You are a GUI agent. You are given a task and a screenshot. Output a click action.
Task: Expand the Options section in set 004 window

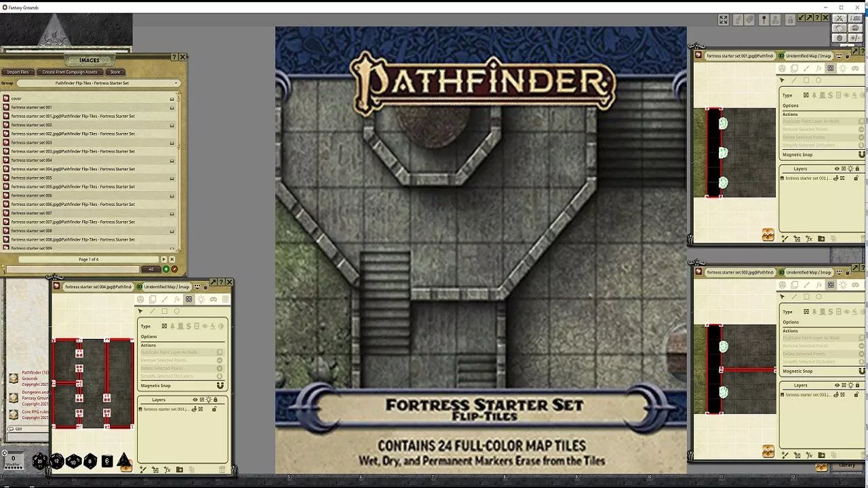[x=149, y=337]
